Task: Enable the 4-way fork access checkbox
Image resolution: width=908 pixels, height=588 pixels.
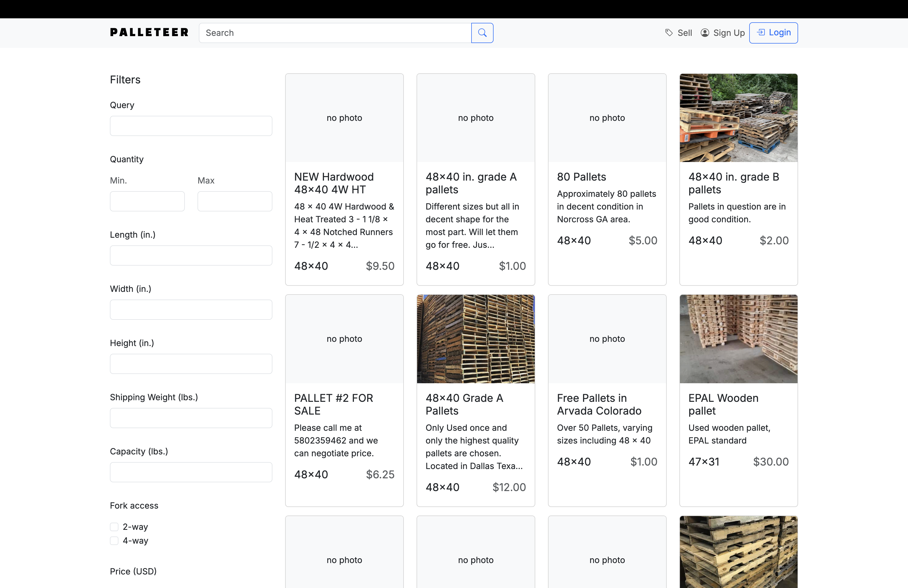Action: coord(114,541)
